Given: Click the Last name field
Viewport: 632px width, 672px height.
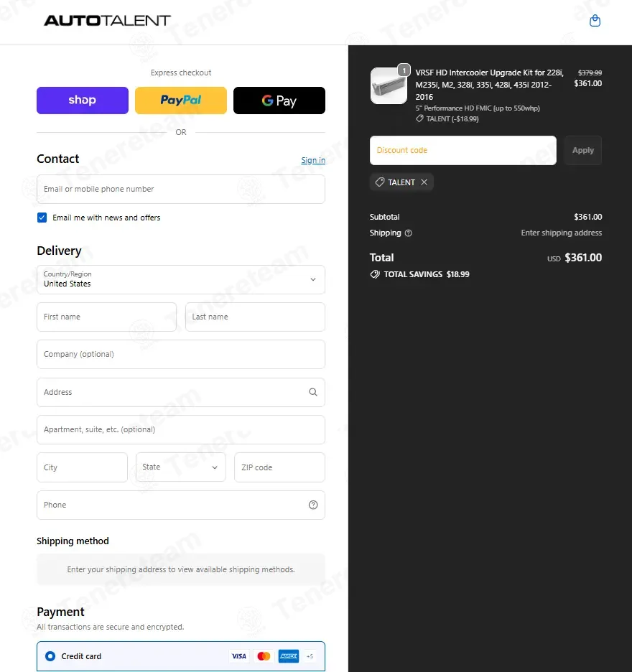Looking at the screenshot, I should point(255,317).
